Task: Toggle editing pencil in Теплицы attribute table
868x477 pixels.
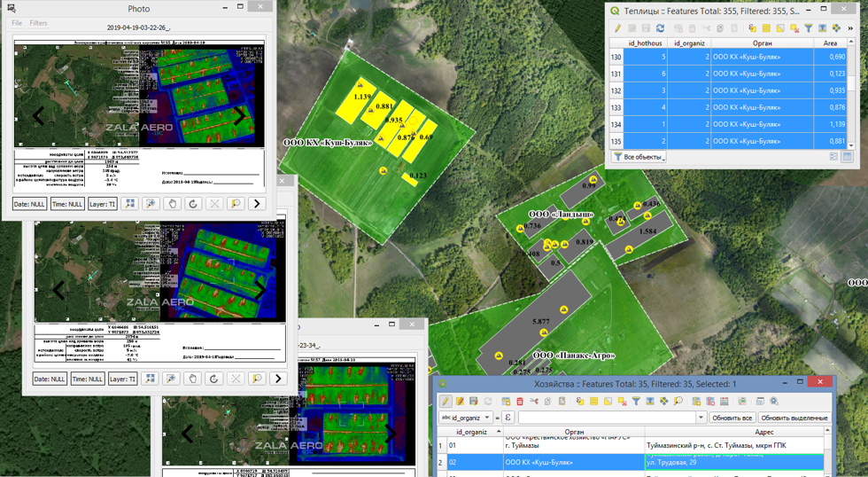Action: pyautogui.click(x=618, y=27)
